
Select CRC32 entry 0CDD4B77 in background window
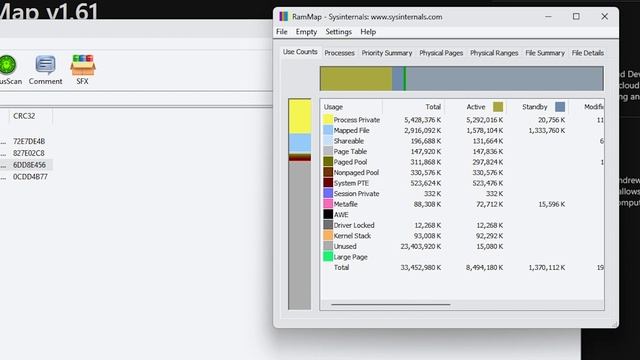point(30,177)
